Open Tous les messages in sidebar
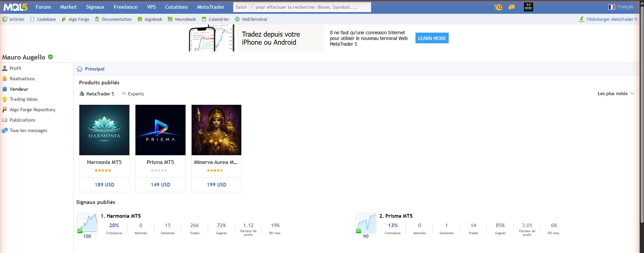This screenshot has height=253, width=644. [x=29, y=131]
